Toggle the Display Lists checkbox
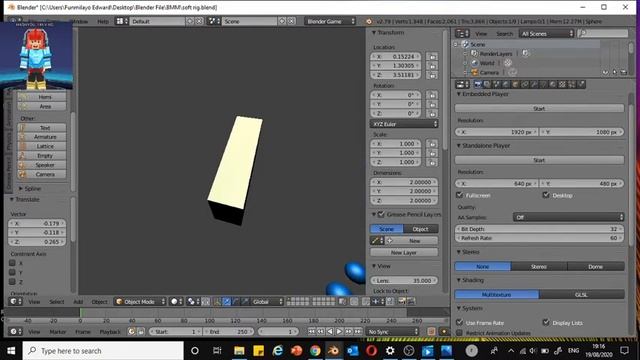 (546, 322)
